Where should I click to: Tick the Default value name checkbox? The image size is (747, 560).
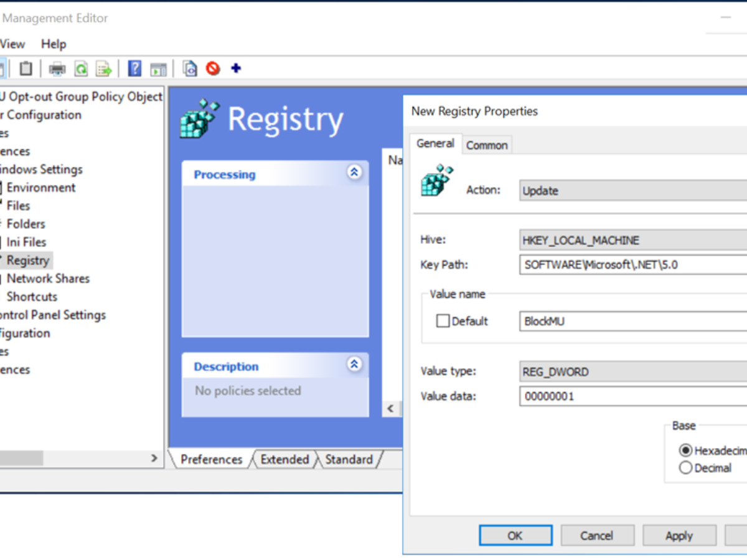click(443, 321)
